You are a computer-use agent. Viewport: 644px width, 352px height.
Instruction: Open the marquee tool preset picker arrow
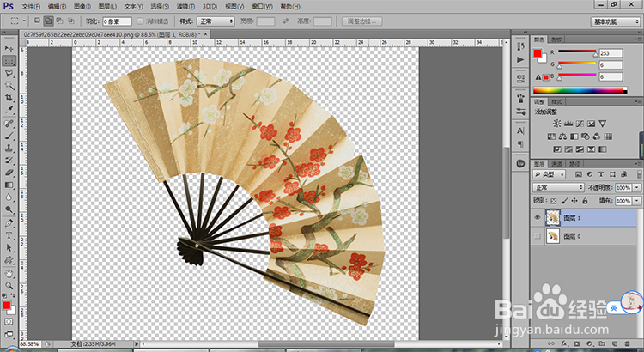click(24, 21)
